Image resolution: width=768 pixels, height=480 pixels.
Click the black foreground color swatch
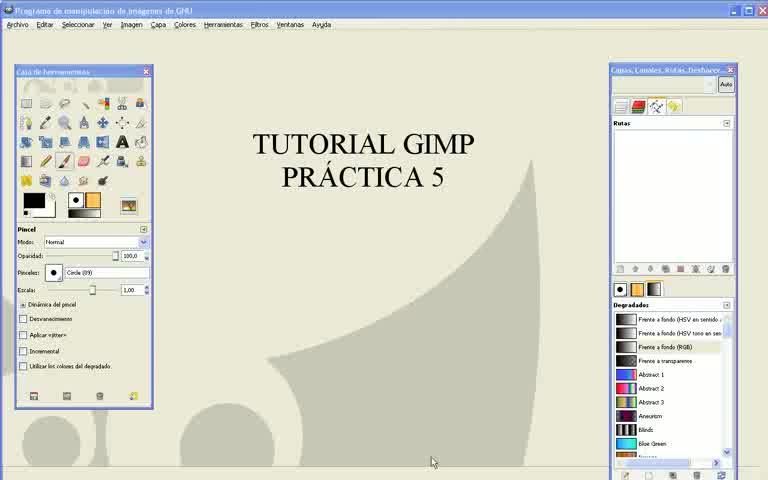click(x=34, y=201)
